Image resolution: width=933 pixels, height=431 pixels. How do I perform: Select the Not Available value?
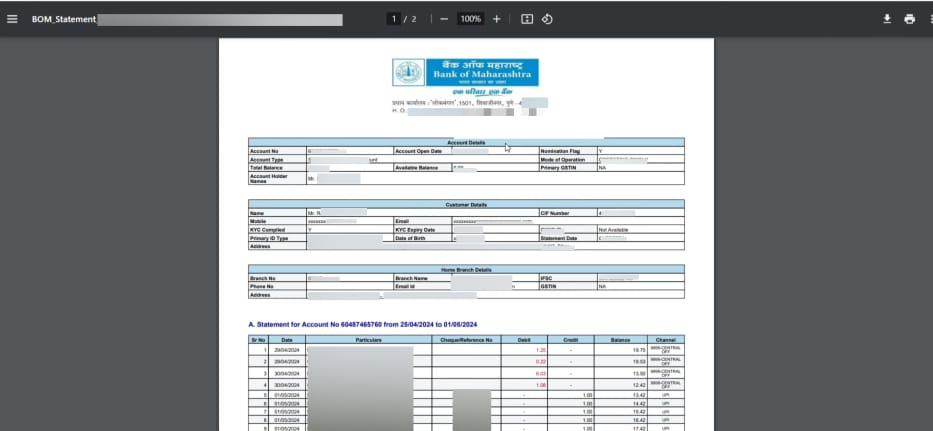[613, 230]
